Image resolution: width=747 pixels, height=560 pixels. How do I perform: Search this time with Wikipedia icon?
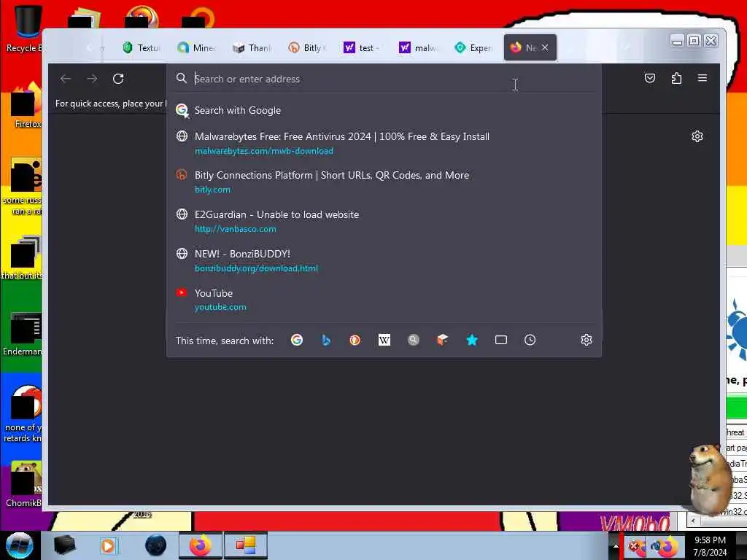384,340
